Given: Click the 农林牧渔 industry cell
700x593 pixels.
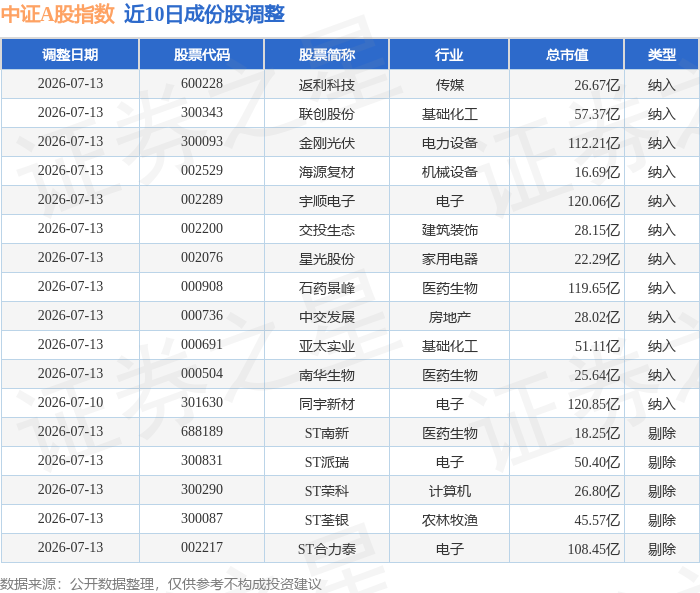Looking at the screenshot, I should coord(450,520).
